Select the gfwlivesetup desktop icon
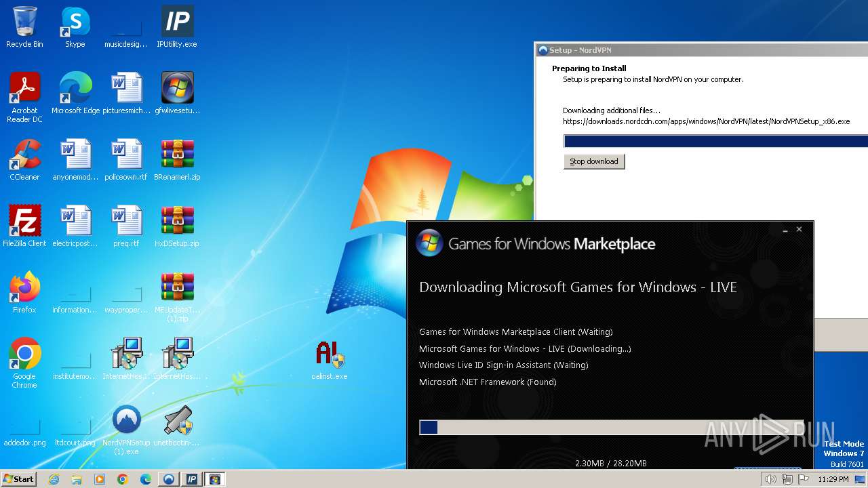868x488 pixels. point(177,94)
